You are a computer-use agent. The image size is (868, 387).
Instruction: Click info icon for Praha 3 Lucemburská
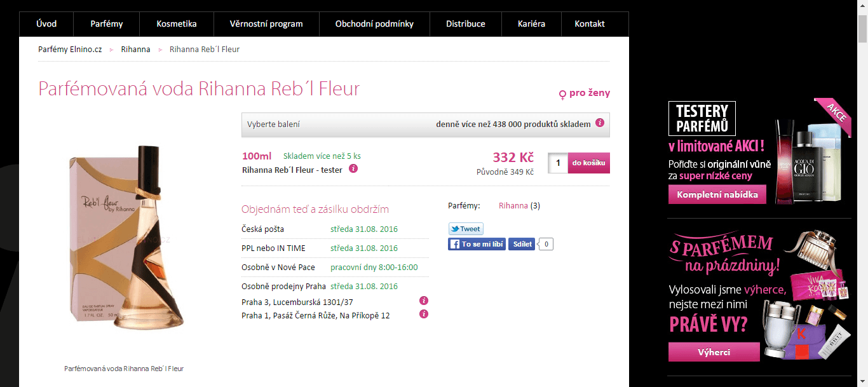424,301
